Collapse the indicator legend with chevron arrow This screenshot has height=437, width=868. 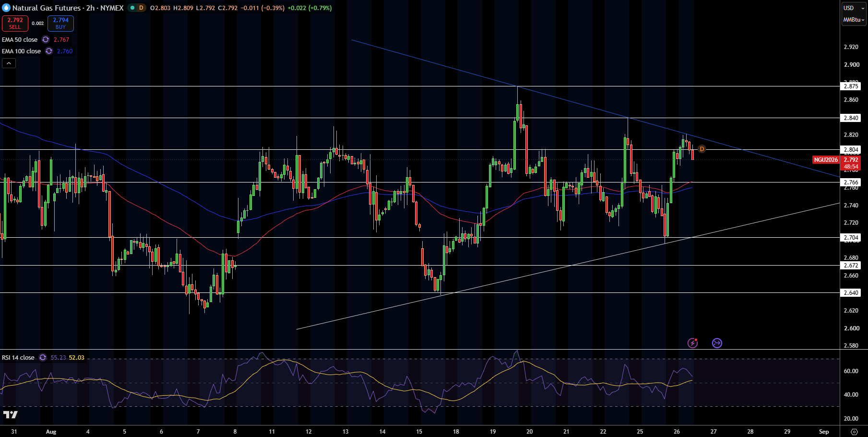click(x=9, y=63)
